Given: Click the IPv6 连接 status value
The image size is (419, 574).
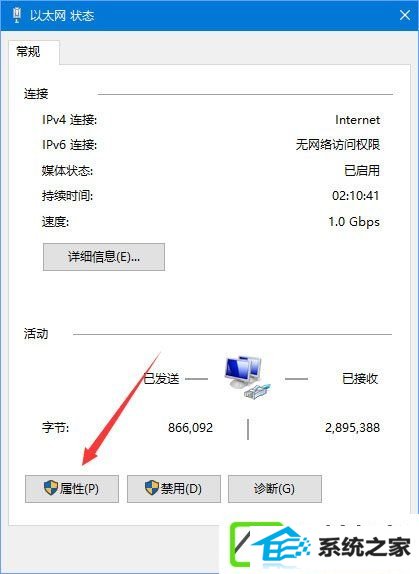Looking at the screenshot, I should (338, 145).
